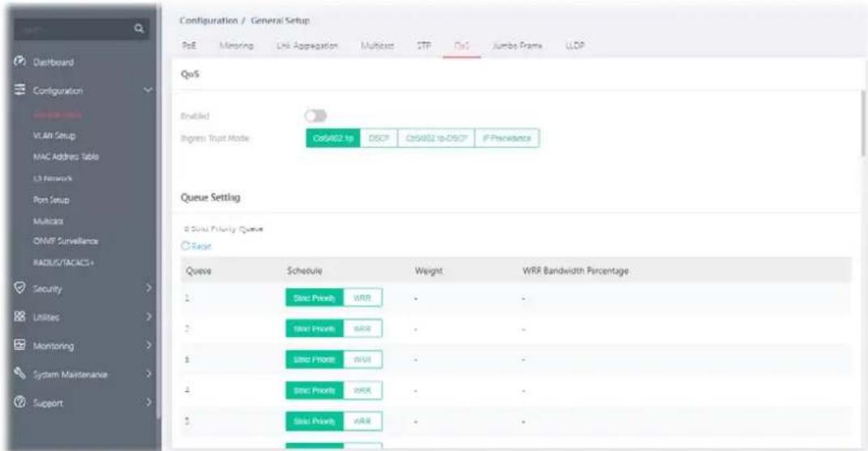Click the Configuration sliders icon
This screenshot has width=868, height=451.
point(20,90)
